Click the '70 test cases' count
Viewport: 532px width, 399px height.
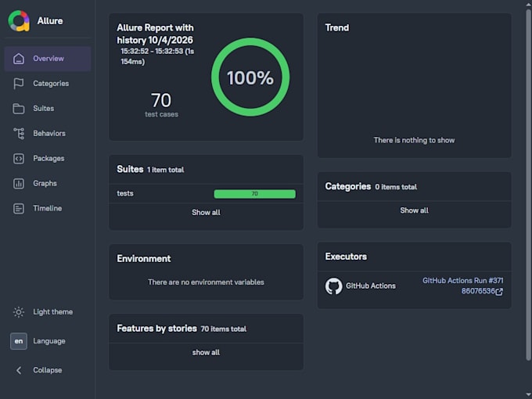click(x=161, y=105)
